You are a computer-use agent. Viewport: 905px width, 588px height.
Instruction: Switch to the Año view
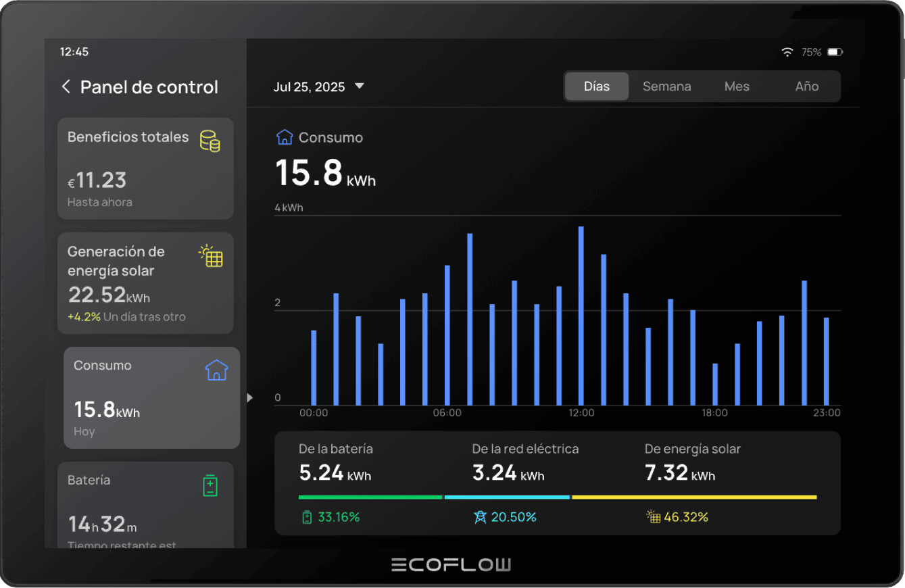tap(806, 87)
